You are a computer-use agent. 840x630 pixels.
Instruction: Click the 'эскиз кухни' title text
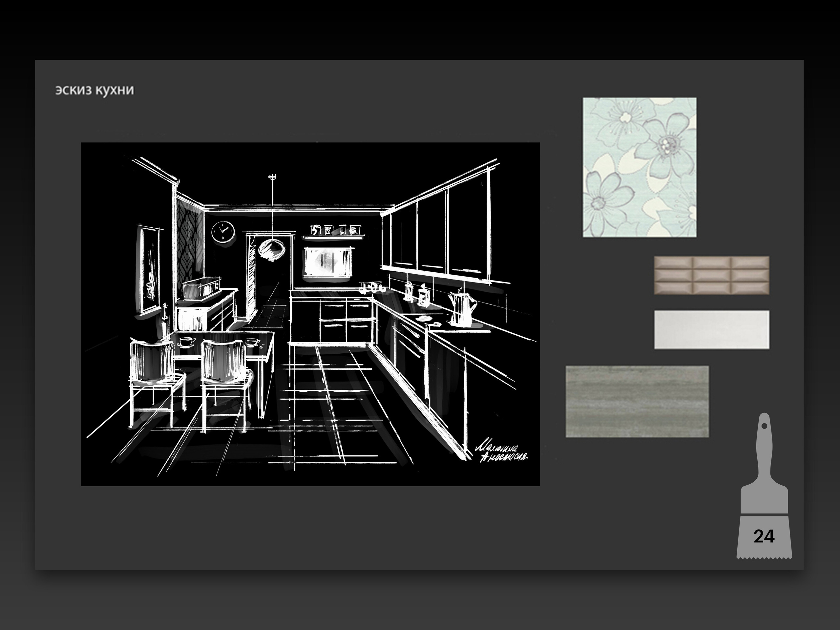coord(94,90)
